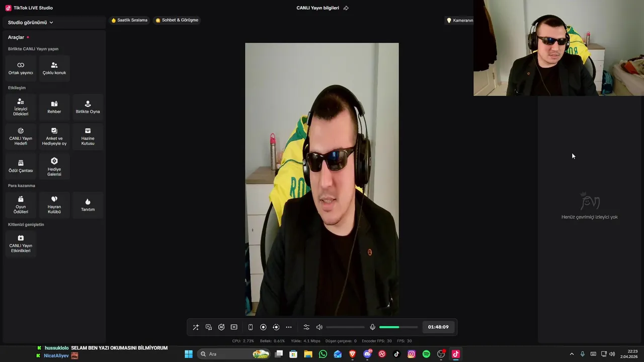Expand the Studio görünümü dropdown
Viewport: 644px width, 362px height.
pyautogui.click(x=31, y=23)
